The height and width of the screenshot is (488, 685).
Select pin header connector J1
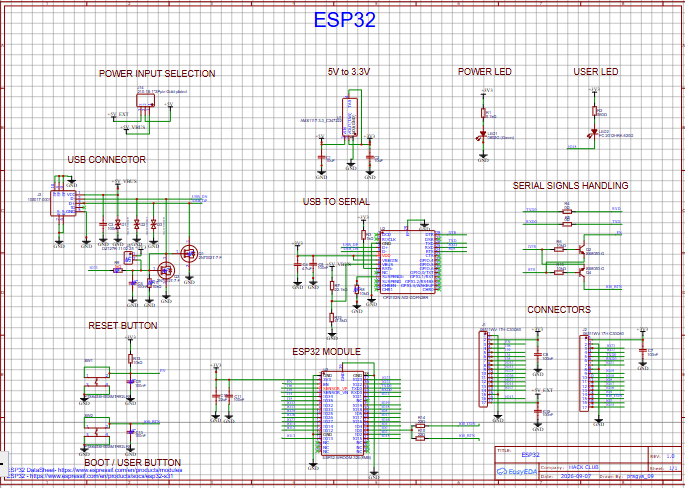pyautogui.click(x=483, y=369)
